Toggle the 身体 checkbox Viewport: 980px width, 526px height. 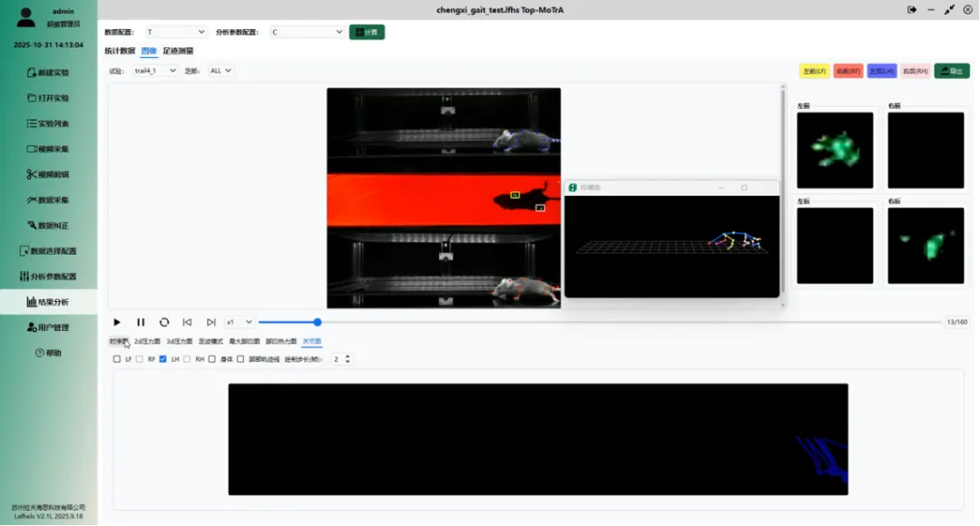[x=211, y=359]
